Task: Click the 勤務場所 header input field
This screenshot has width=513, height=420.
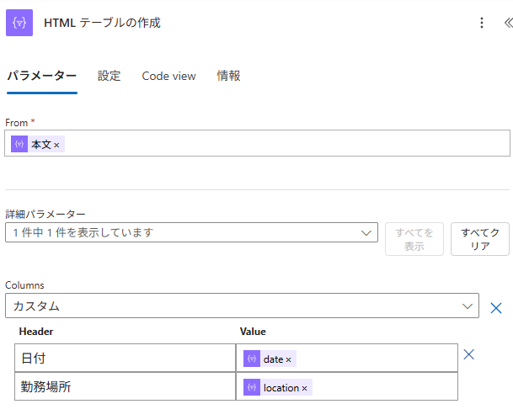Action: pyautogui.click(x=125, y=387)
